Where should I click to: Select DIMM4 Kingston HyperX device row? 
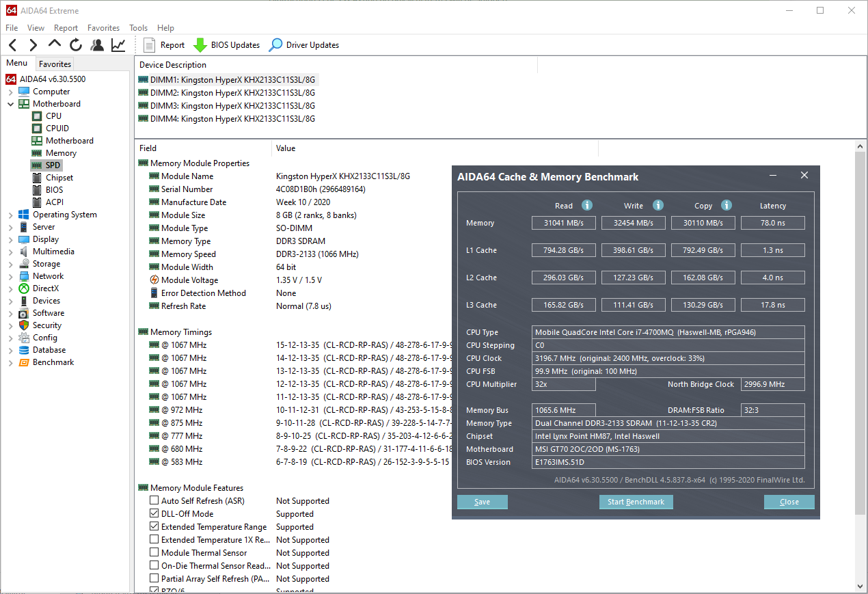coord(227,119)
